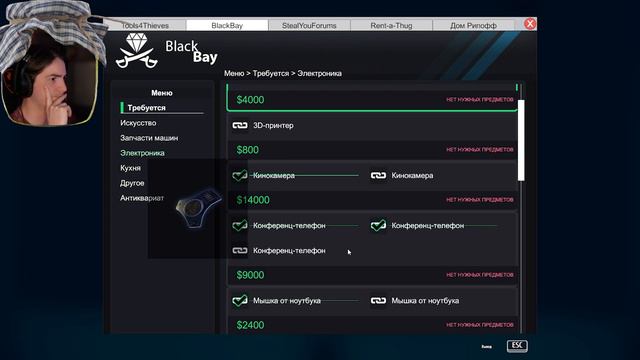Click the checked icon beside Мышка от ноутбука
The width and height of the screenshot is (640, 360).
pos(240,301)
